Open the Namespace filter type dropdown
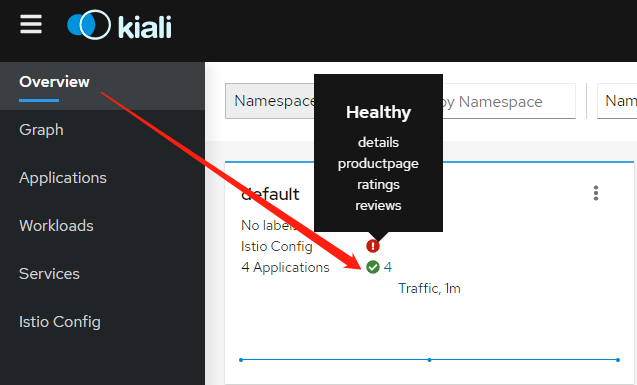Viewport: 637px width, 385px height. 270,101
